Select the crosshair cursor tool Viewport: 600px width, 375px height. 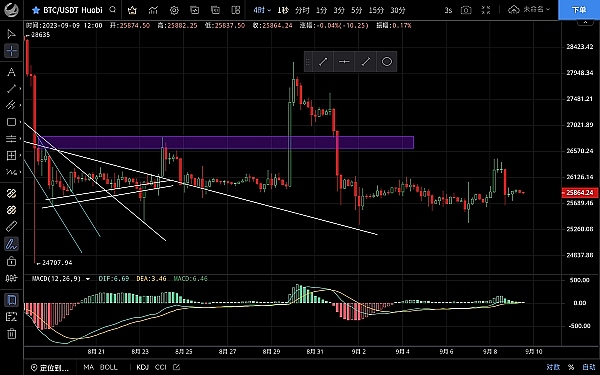pos(11,51)
